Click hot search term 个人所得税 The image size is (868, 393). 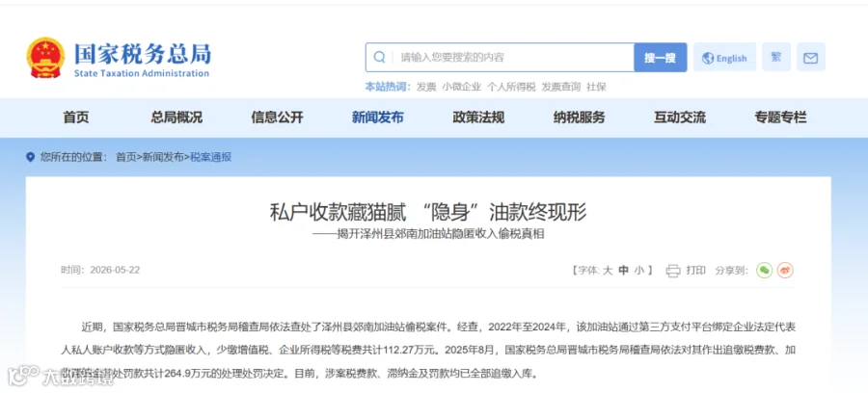coord(511,87)
